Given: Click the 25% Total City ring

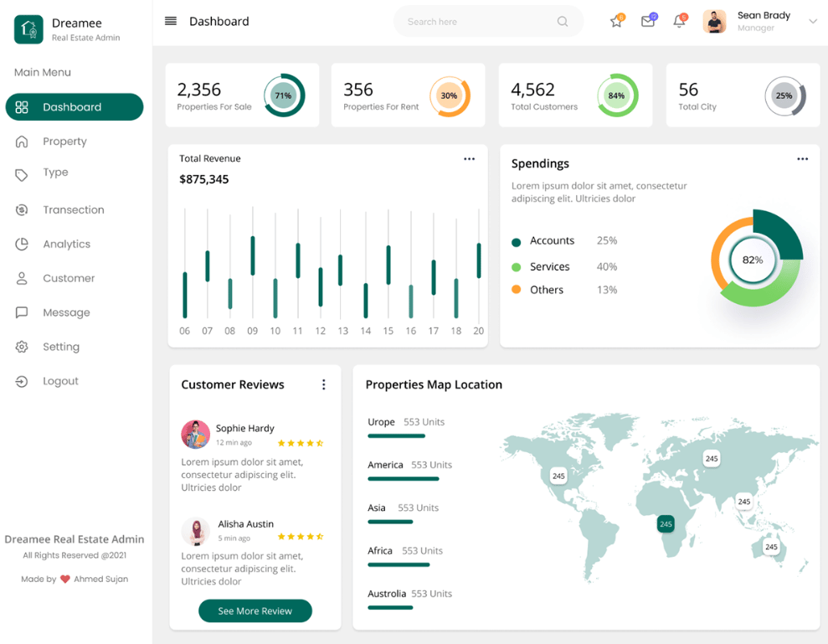Looking at the screenshot, I should (x=784, y=95).
